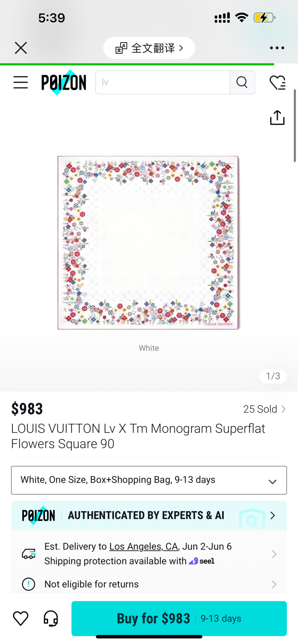The height and width of the screenshot is (644, 298).
Task: Focus the search input field
Action: [163, 82]
